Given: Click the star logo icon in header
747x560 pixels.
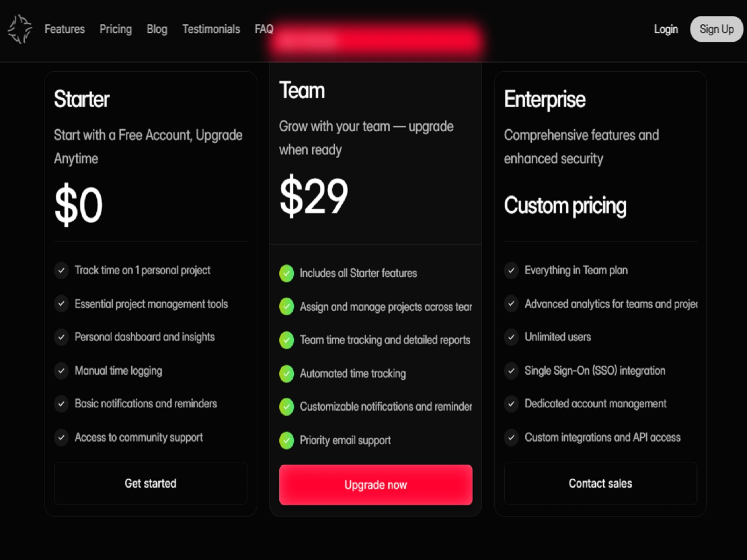Looking at the screenshot, I should click(20, 29).
